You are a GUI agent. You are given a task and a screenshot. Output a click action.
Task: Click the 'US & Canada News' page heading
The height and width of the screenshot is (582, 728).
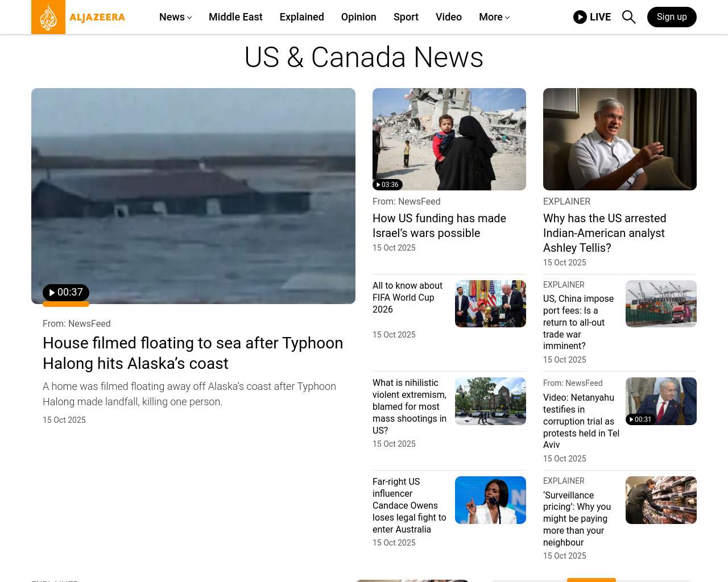pos(364,57)
